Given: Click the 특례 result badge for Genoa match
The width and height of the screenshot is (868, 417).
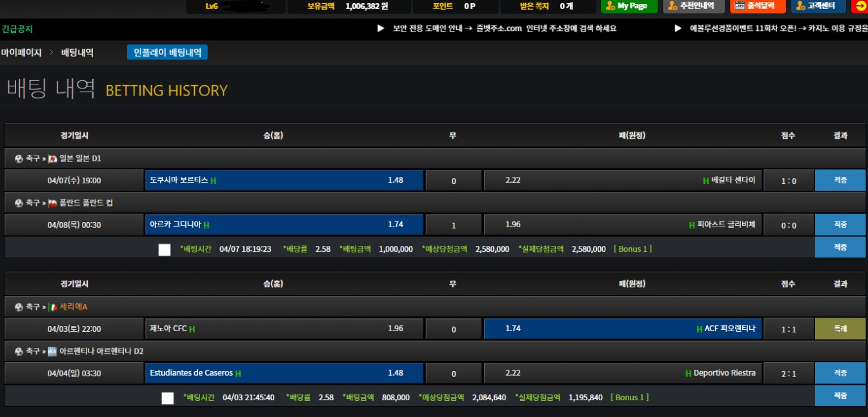Looking at the screenshot, I should (x=840, y=329).
